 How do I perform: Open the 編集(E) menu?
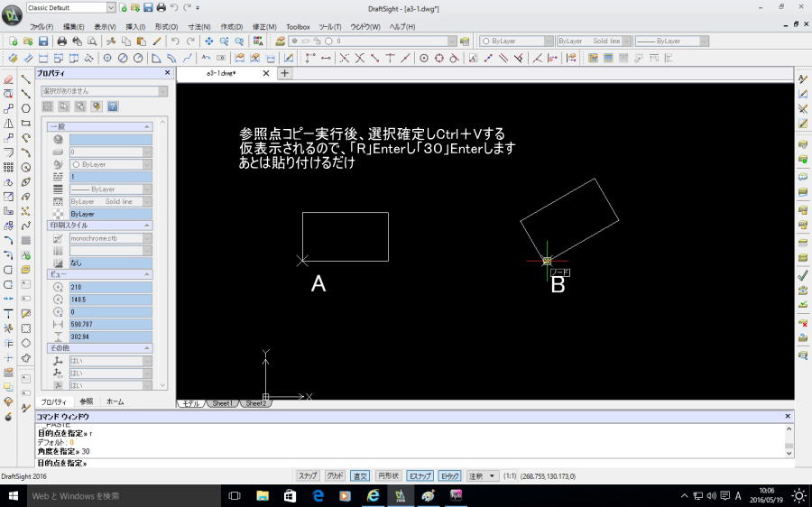tap(74, 26)
